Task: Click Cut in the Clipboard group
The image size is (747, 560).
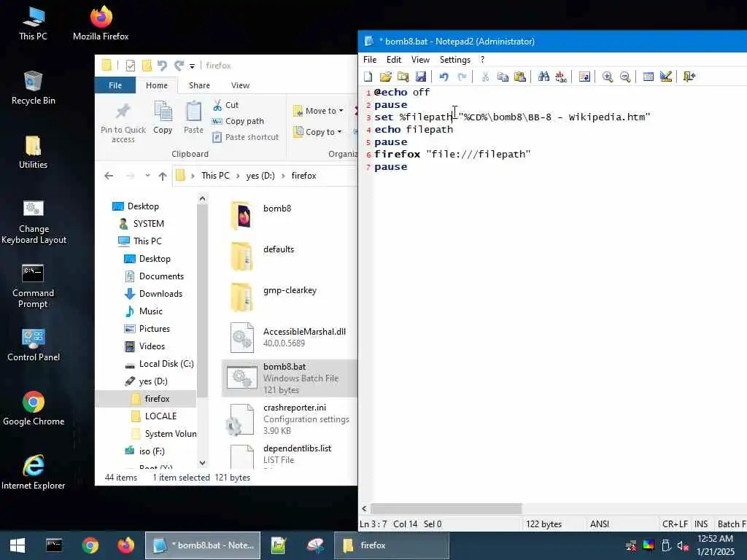Action: (x=225, y=105)
